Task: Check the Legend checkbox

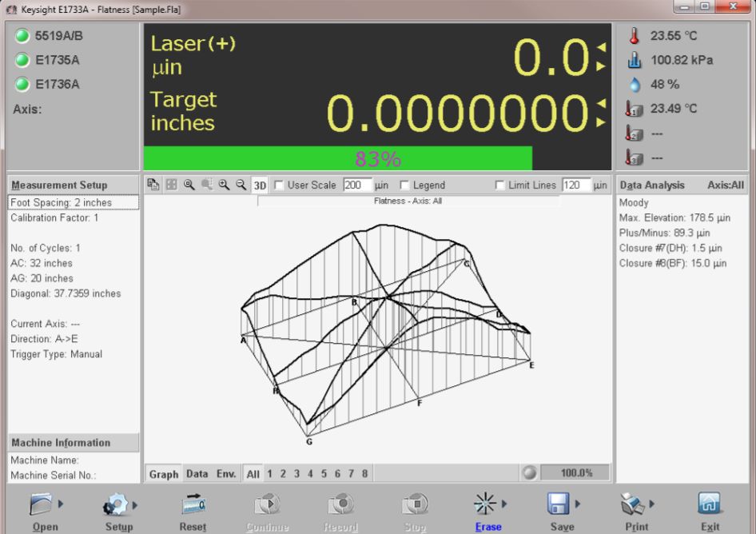Action: point(404,185)
